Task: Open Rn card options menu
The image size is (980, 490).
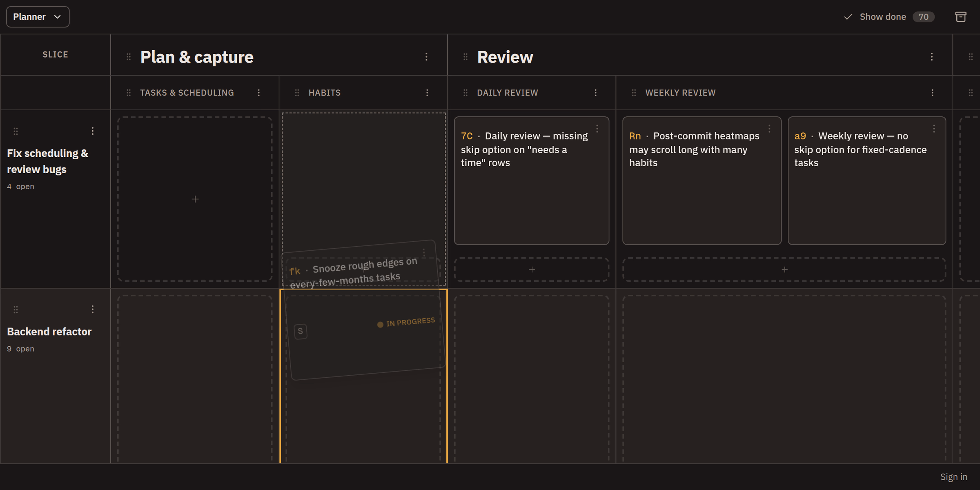Action: [x=770, y=129]
